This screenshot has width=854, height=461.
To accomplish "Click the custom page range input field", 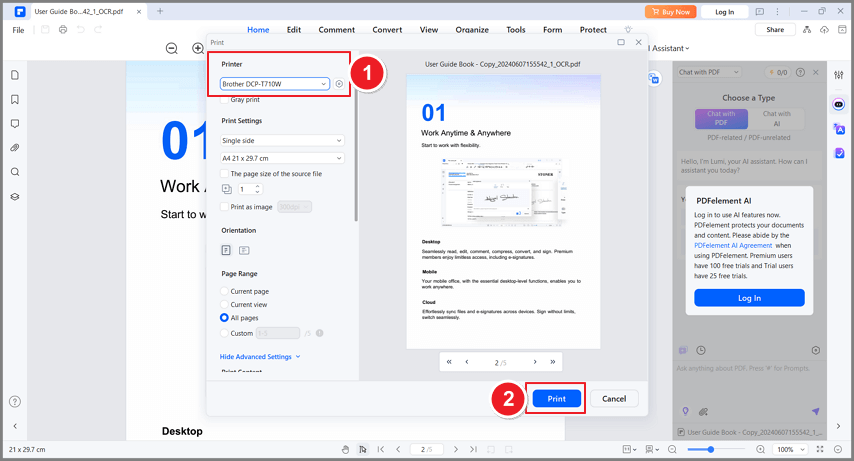I will pos(278,333).
